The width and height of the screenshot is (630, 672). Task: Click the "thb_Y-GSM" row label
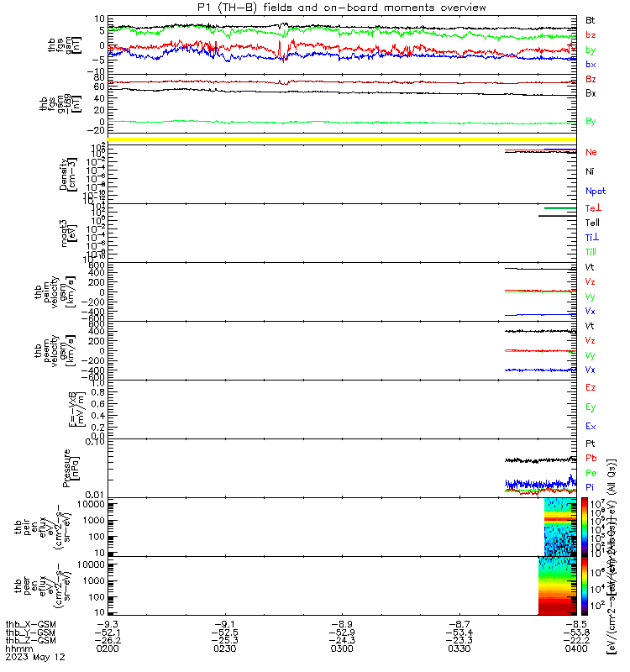31,633
